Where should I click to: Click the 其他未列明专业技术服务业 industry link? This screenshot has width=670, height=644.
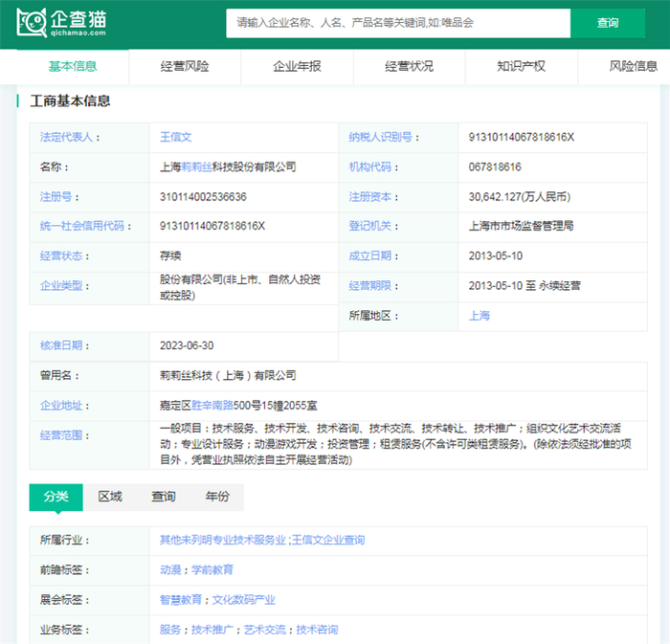coord(222,540)
